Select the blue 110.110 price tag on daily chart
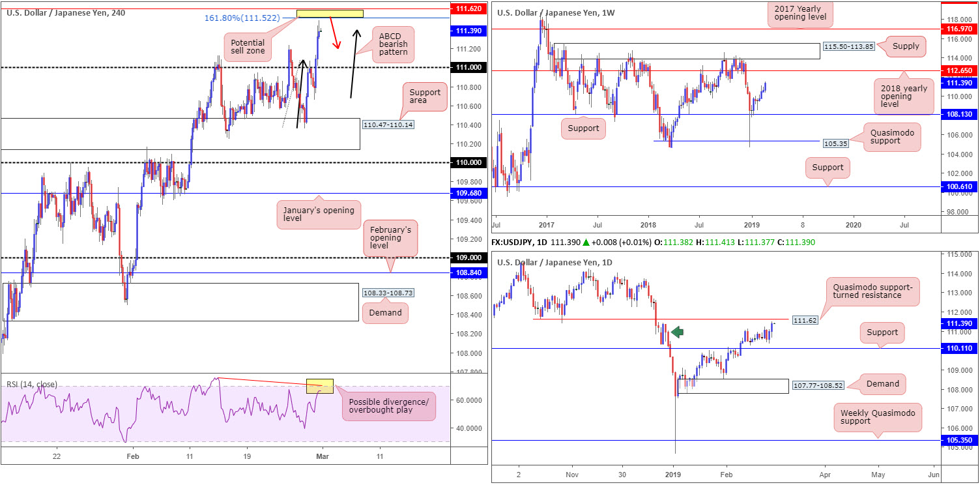This screenshot has height=485, width=980. (x=960, y=349)
